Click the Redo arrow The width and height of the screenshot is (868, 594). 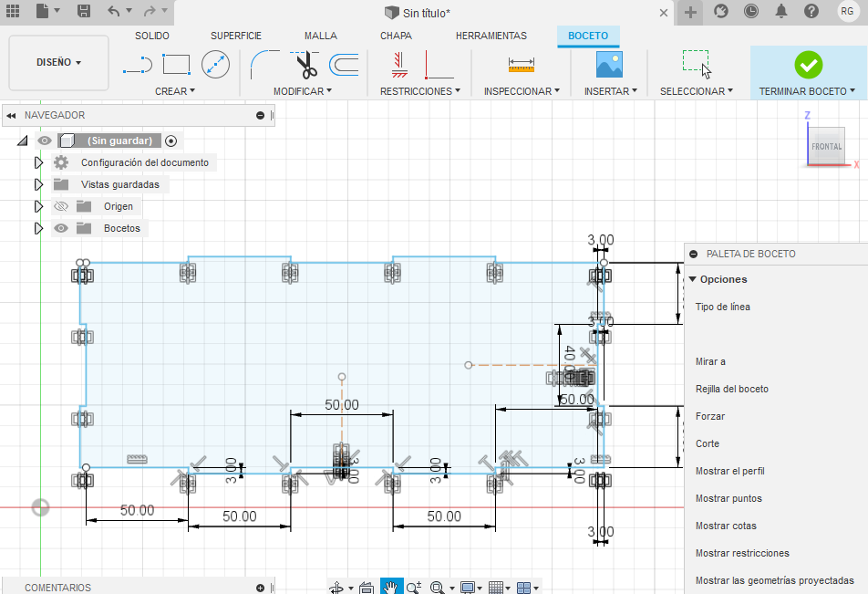click(x=150, y=11)
